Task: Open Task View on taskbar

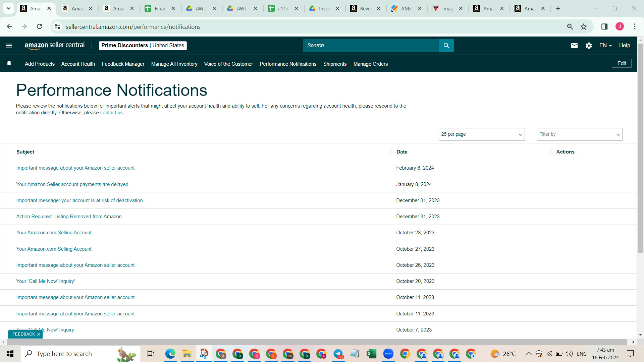Action: coord(151,354)
